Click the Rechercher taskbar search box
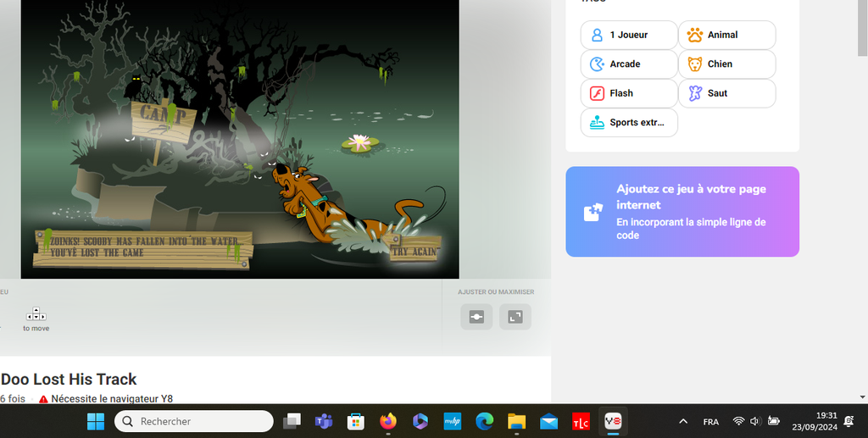This screenshot has width=868, height=438. pyautogui.click(x=194, y=421)
